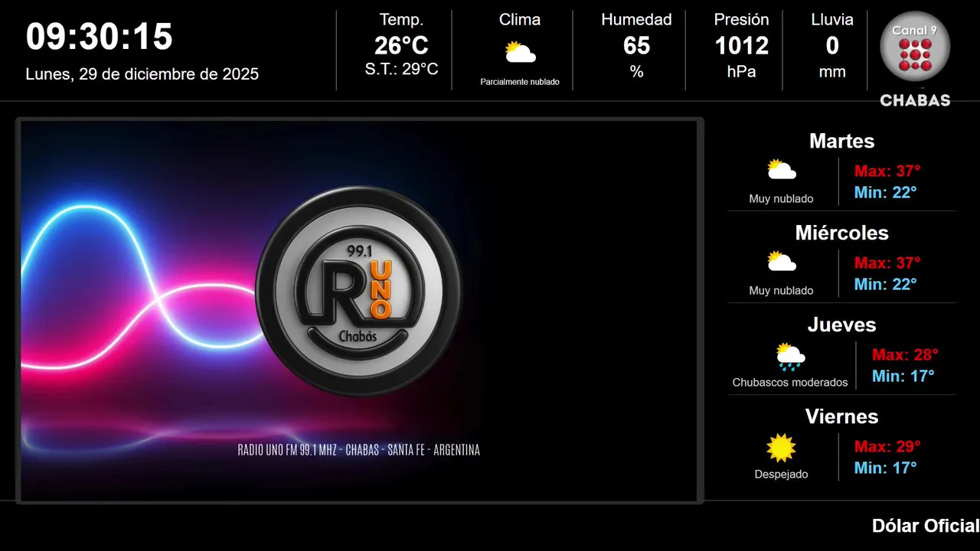Click the Martes forecast heading
The width and height of the screenshot is (980, 551).
[x=841, y=141]
